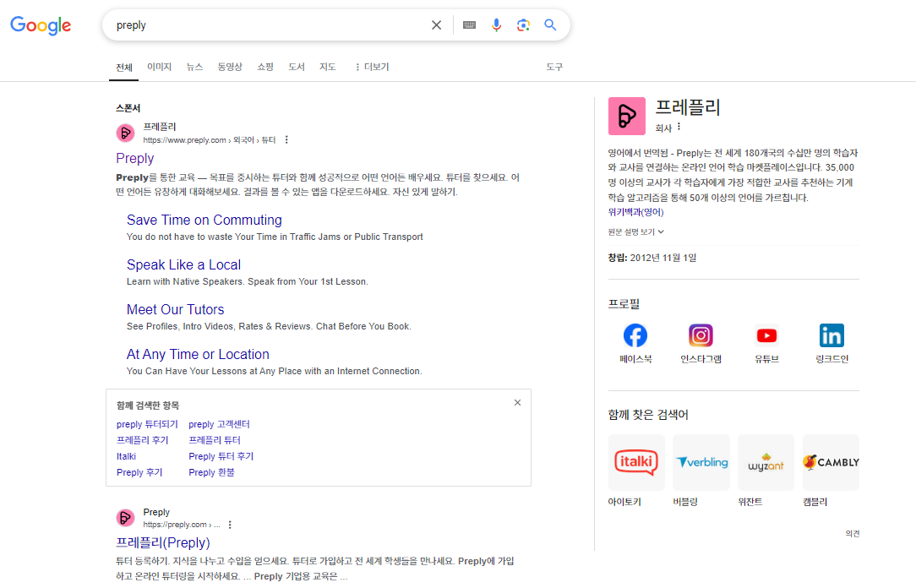Open Google Lens image search

click(523, 25)
